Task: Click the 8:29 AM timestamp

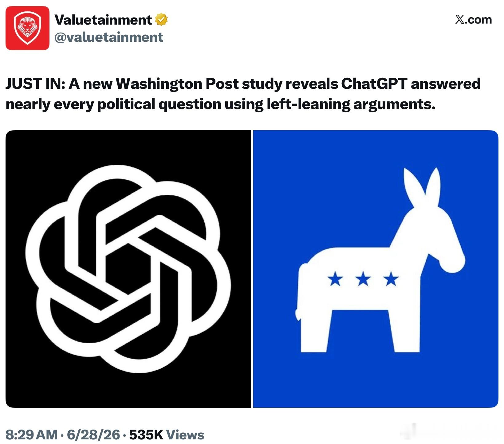Action: click(31, 435)
